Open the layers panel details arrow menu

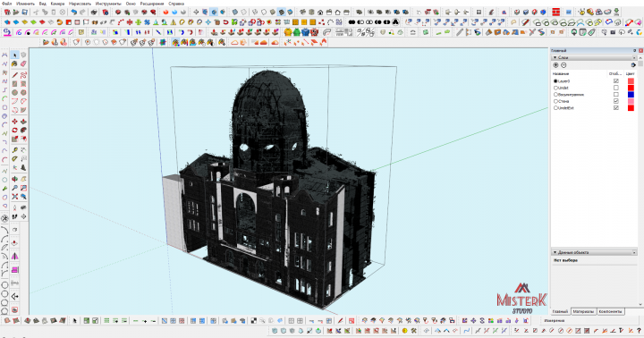coord(633,65)
